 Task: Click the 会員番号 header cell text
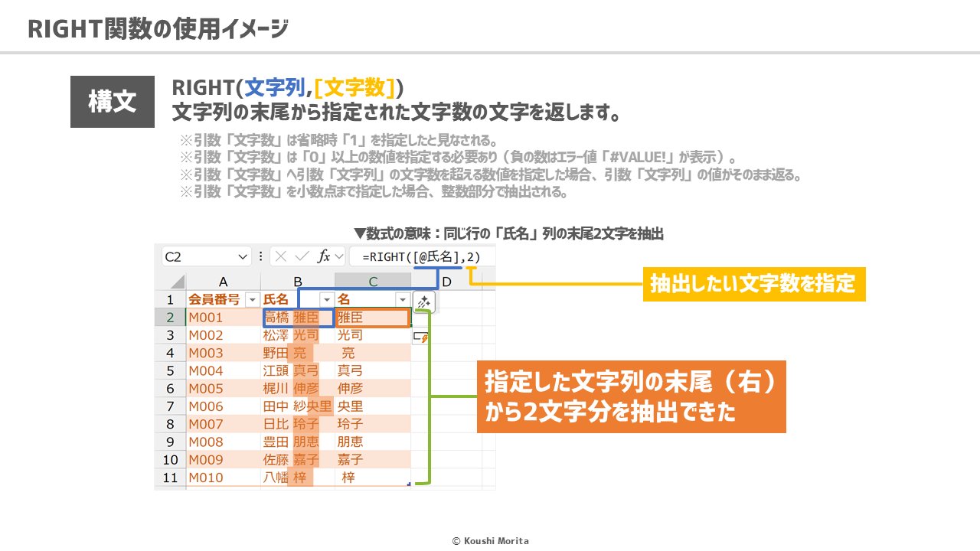click(214, 299)
